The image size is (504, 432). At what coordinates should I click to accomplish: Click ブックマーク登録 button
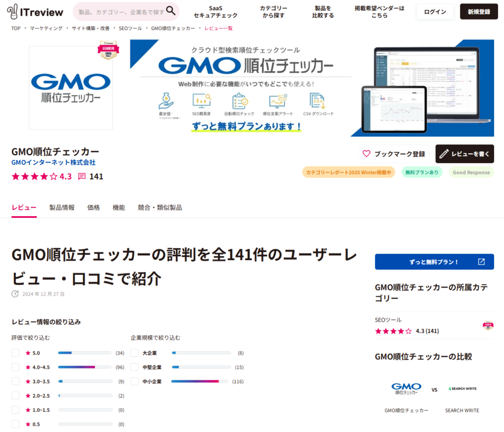(394, 154)
